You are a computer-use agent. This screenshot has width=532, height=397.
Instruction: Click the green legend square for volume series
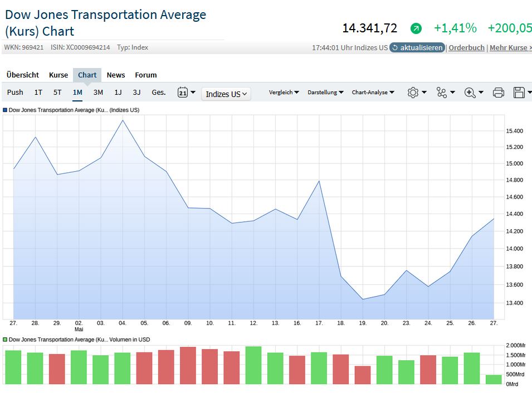(5, 340)
